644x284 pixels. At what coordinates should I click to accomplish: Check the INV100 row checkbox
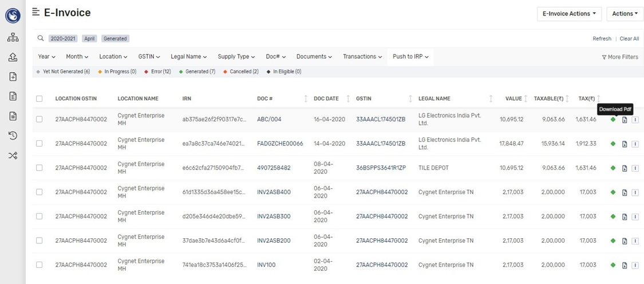point(39,265)
